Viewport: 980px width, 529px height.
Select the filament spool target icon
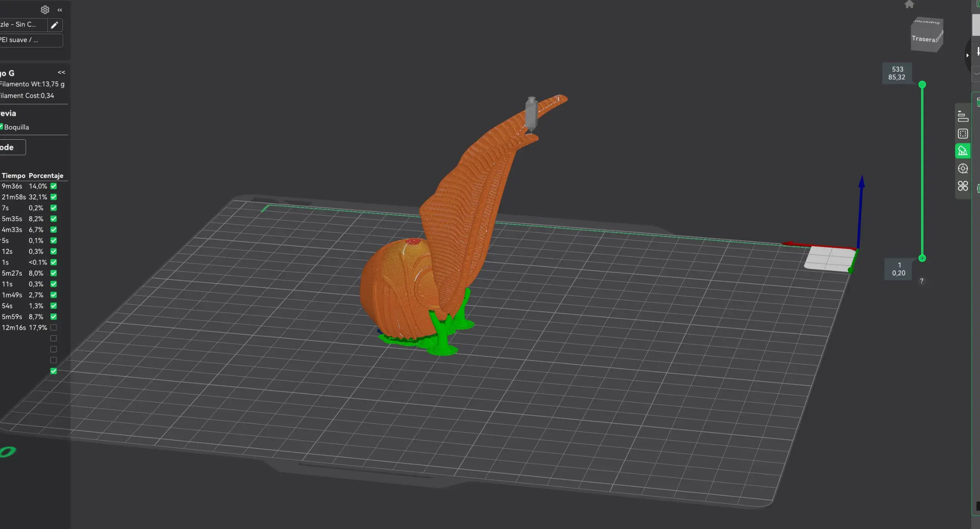coord(963,168)
